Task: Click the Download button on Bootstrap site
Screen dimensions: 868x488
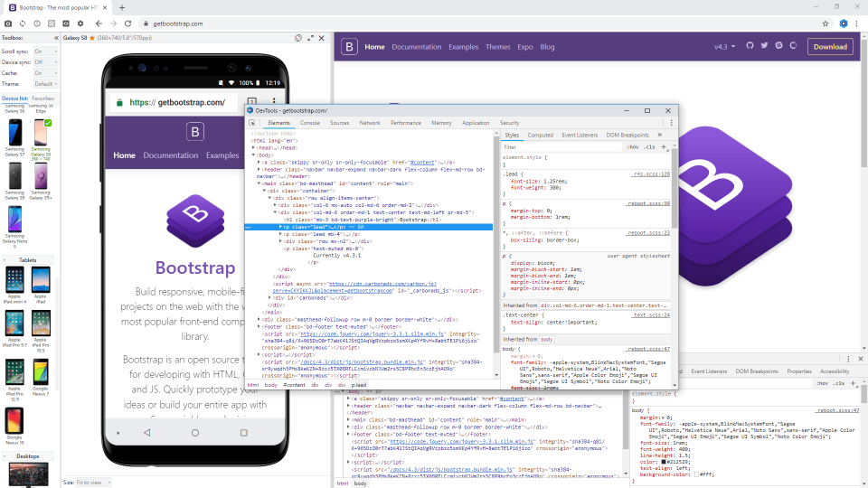Action: [830, 47]
